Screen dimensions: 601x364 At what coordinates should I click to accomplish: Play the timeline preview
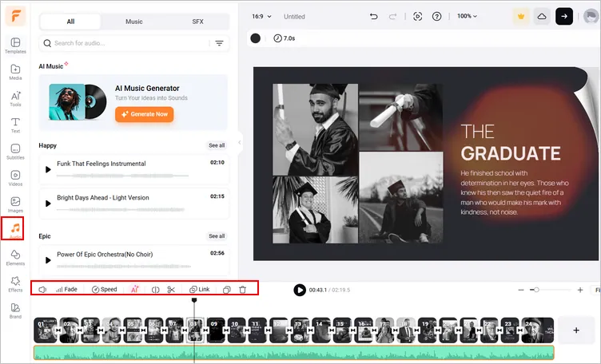pyautogui.click(x=300, y=290)
